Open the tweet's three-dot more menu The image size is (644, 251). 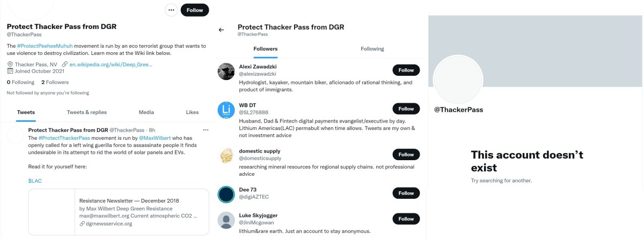(x=206, y=130)
